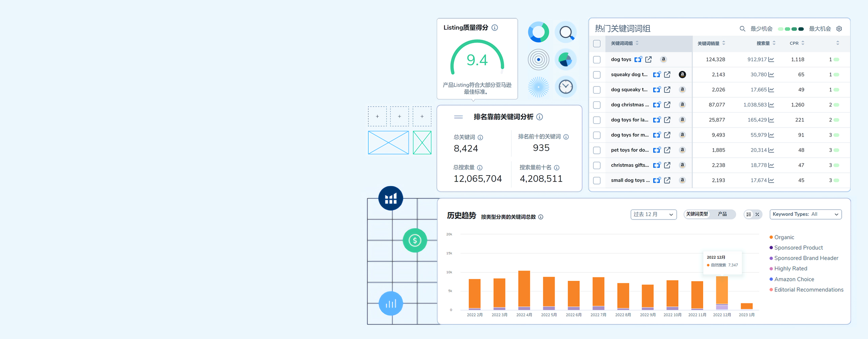Tick checkbox for dog christmas keyword row
The image size is (868, 339).
pyautogui.click(x=597, y=105)
